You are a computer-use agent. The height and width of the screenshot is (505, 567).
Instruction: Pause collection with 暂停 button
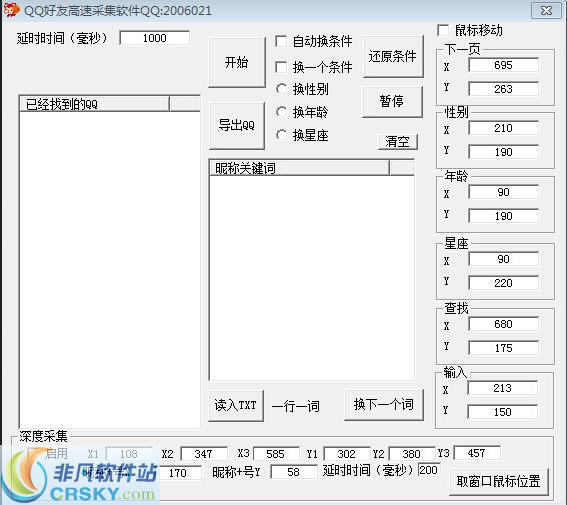pyautogui.click(x=392, y=101)
